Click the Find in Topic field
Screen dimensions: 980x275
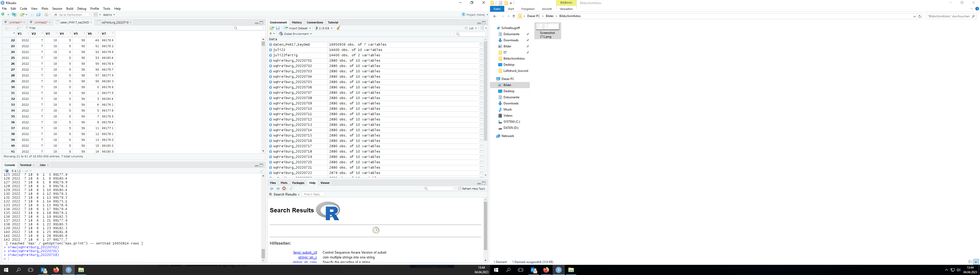point(313,195)
